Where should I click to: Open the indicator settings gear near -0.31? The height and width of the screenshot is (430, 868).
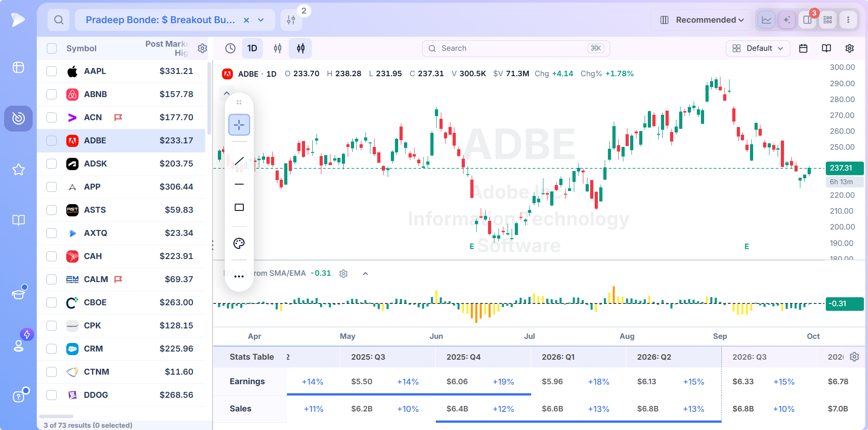(344, 274)
